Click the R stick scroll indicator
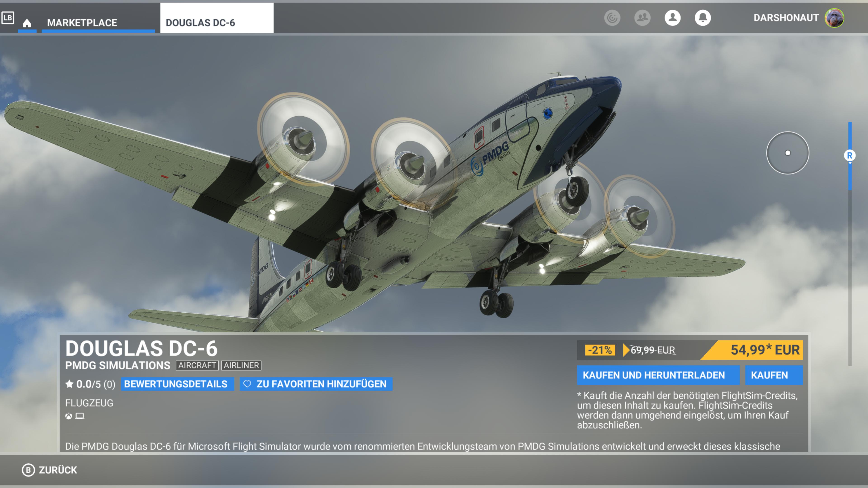 [x=849, y=156]
